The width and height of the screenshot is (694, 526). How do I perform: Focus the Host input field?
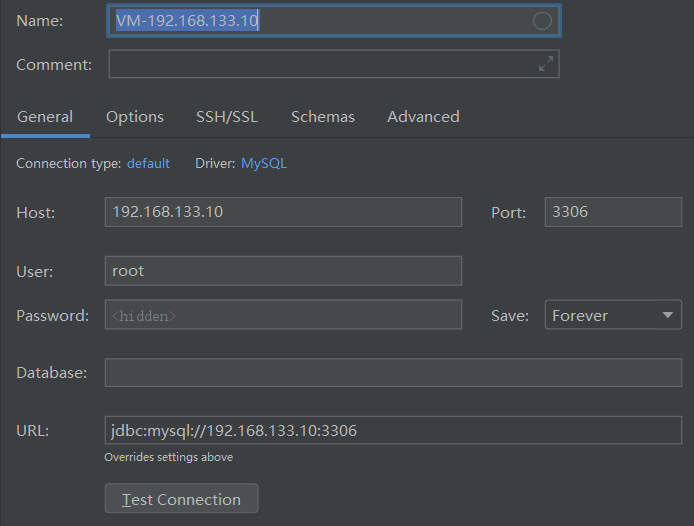point(283,212)
